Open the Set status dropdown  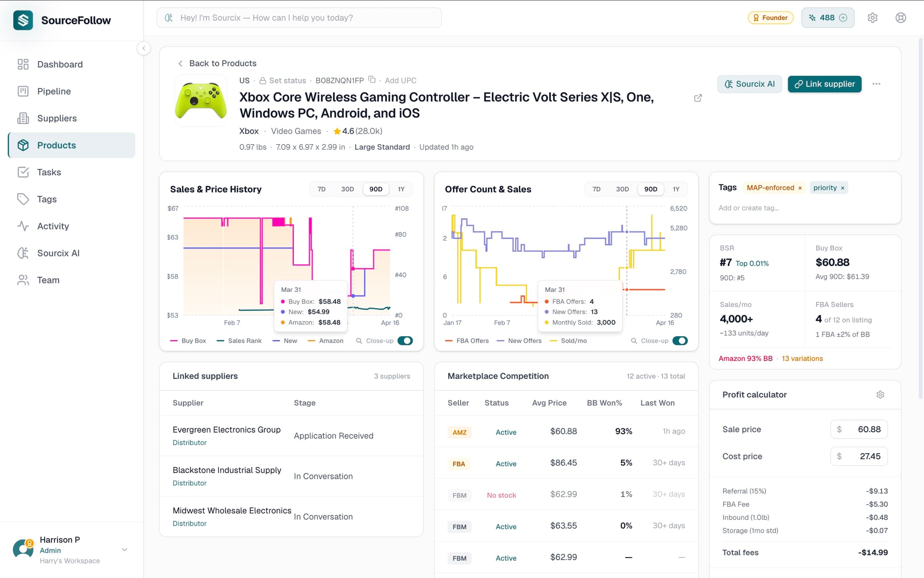coord(287,80)
